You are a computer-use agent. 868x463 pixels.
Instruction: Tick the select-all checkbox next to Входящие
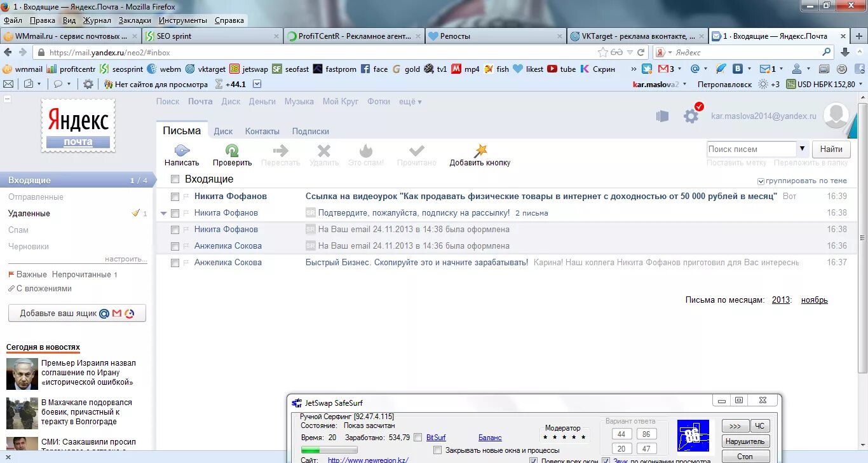click(x=175, y=179)
